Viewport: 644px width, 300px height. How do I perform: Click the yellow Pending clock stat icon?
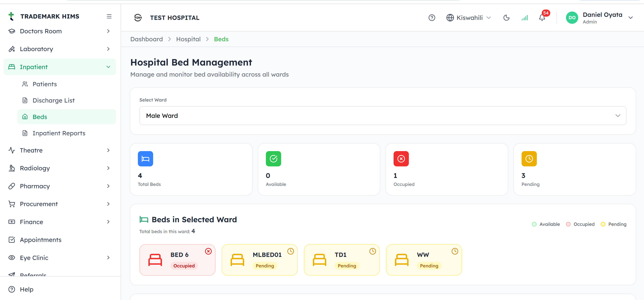coord(529,159)
